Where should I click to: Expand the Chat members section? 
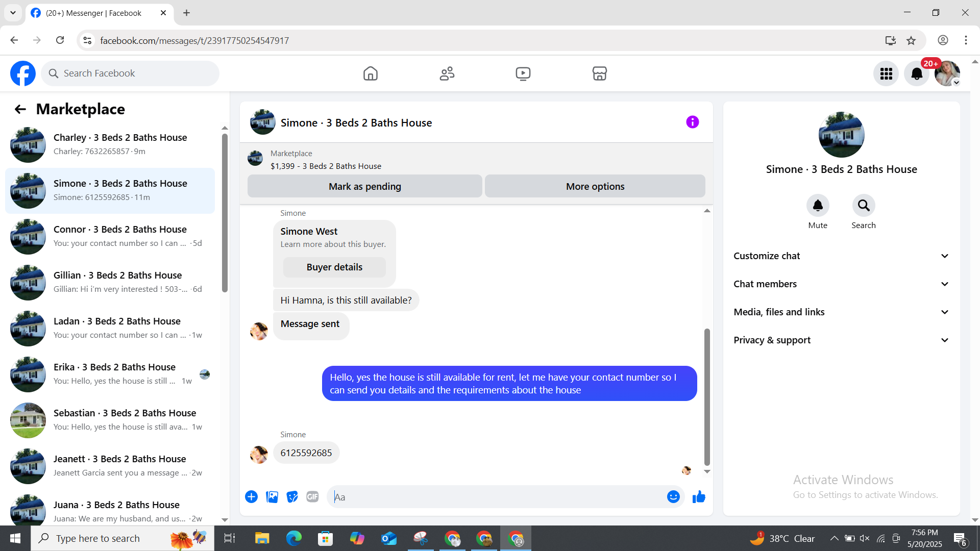pos(841,284)
